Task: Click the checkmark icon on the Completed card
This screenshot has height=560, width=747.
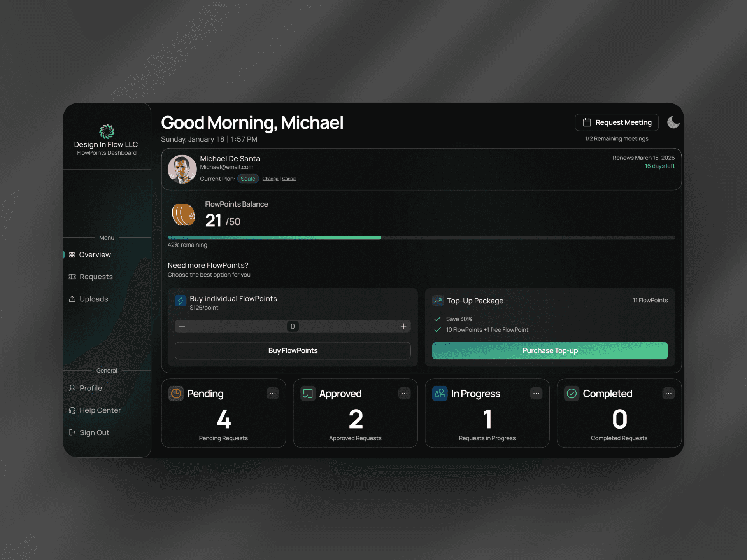Action: 572,394
